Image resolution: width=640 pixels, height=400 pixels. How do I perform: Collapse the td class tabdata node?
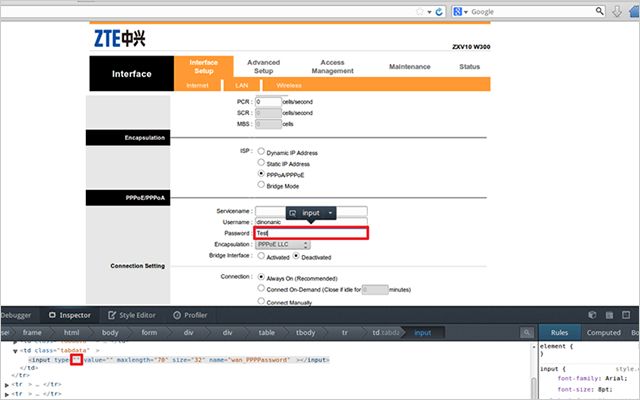click(x=15, y=351)
